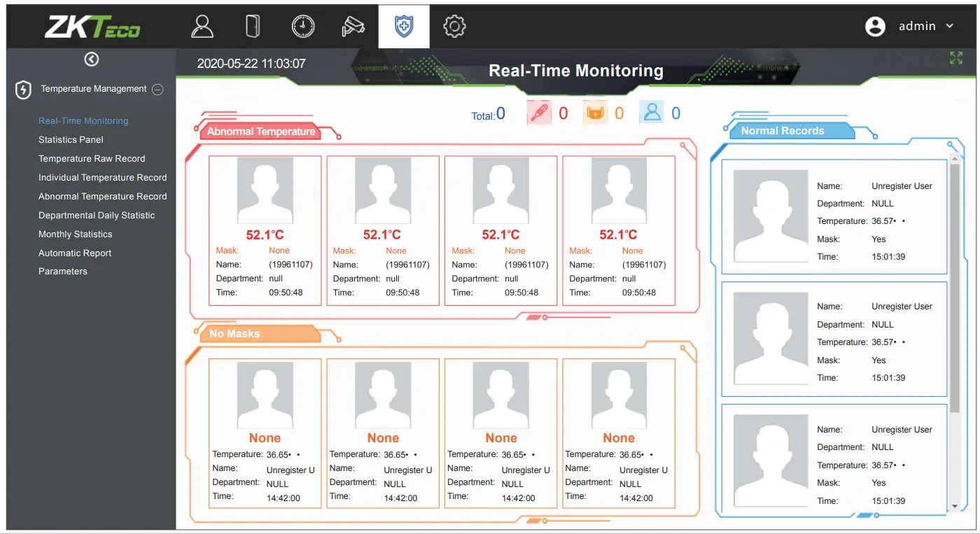This screenshot has height=534, width=980.
Task: Click the ZKTeco logo
Action: (92, 27)
